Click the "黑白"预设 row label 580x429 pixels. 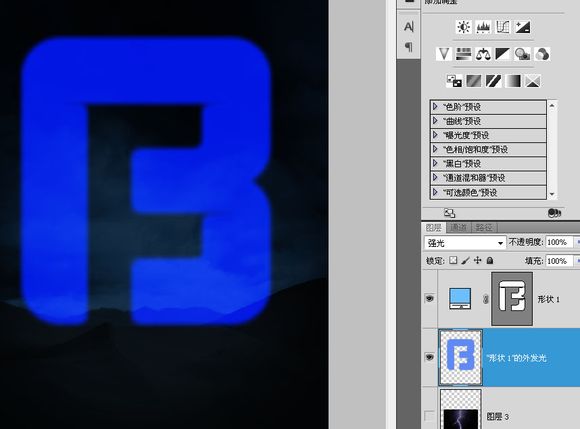[462, 163]
